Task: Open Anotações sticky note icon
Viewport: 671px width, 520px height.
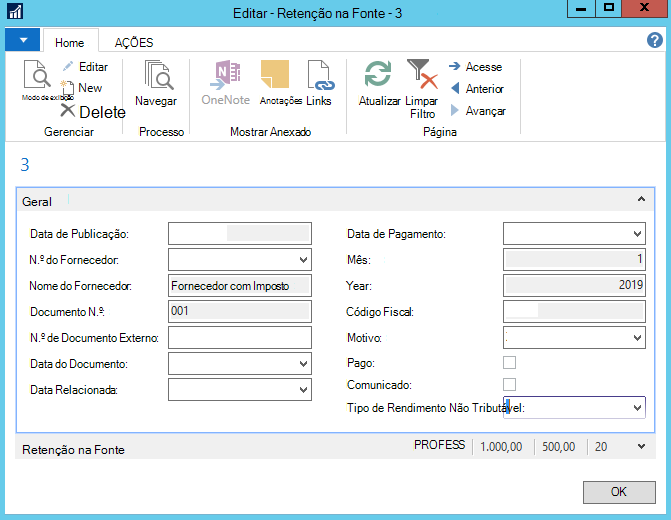Action: (x=275, y=75)
